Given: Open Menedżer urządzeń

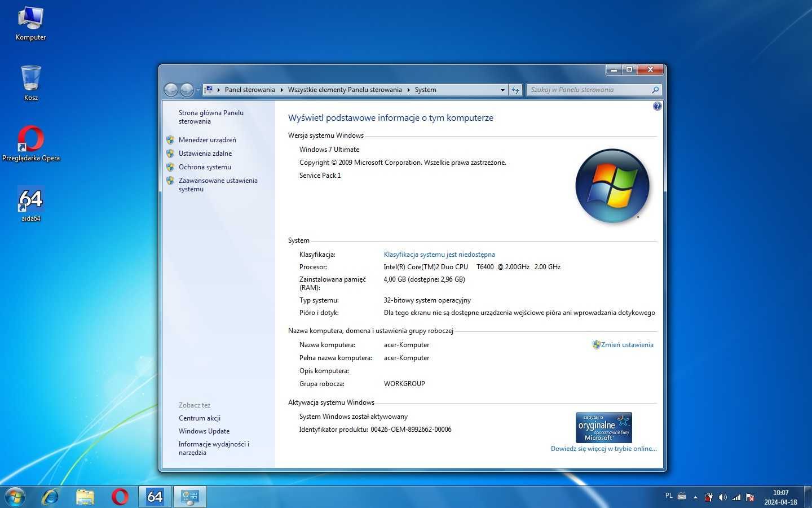Looking at the screenshot, I should tap(207, 140).
